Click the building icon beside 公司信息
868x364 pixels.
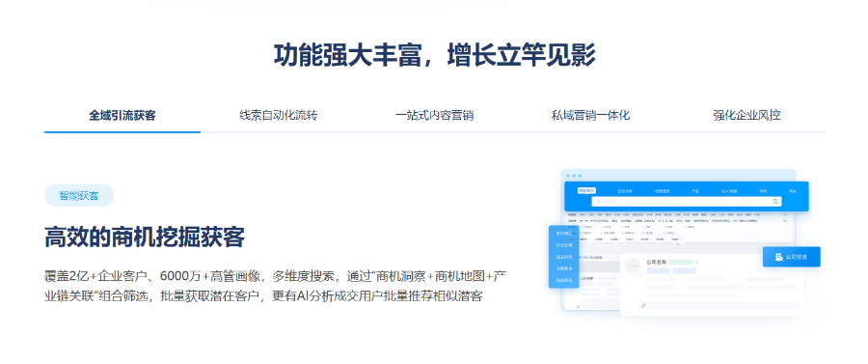point(779,257)
